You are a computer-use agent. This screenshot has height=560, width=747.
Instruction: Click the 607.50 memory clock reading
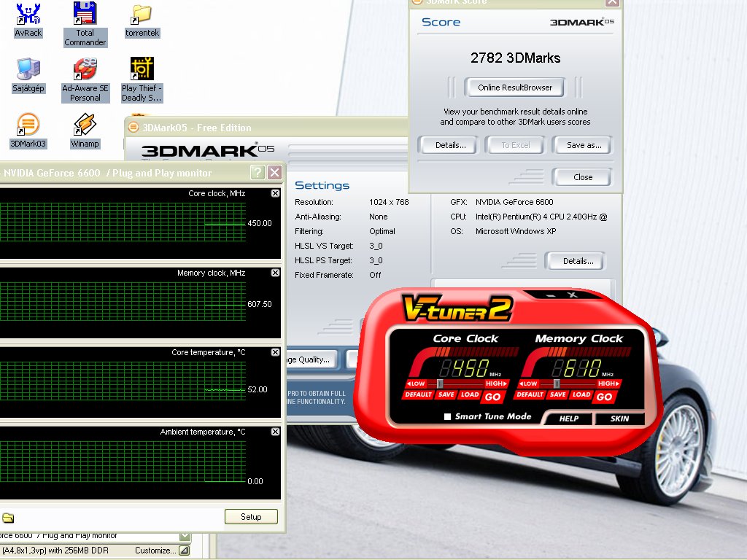pyautogui.click(x=260, y=304)
